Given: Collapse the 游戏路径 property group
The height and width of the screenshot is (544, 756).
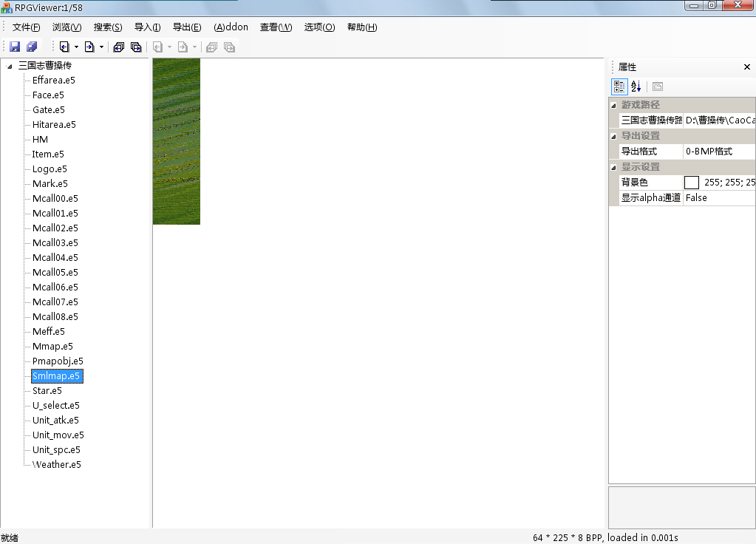Looking at the screenshot, I should click(x=613, y=105).
